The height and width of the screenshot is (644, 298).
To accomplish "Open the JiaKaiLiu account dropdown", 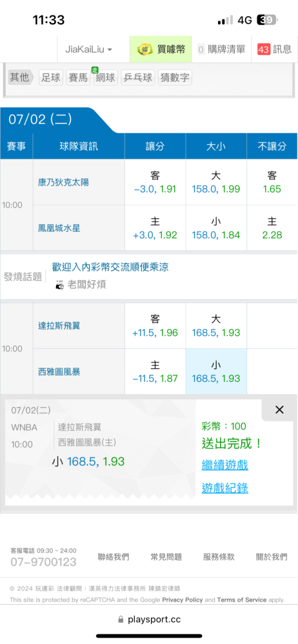I will coord(88,50).
